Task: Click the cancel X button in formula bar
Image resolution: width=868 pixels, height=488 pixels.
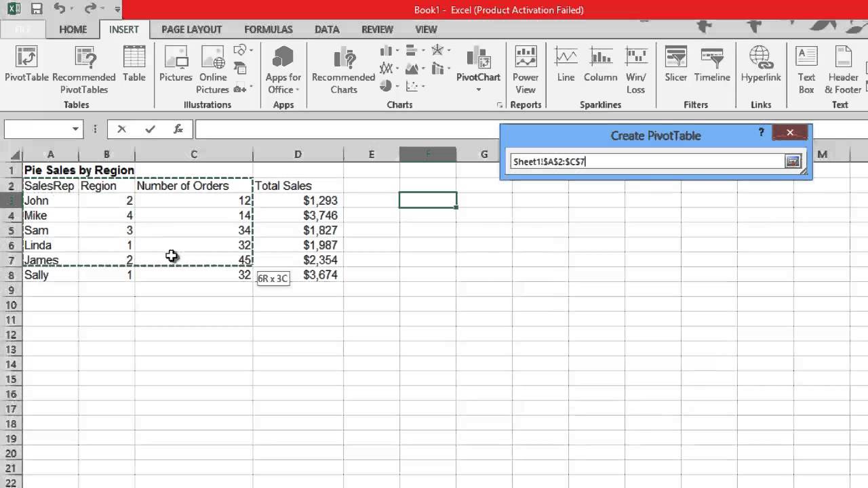Action: click(121, 129)
